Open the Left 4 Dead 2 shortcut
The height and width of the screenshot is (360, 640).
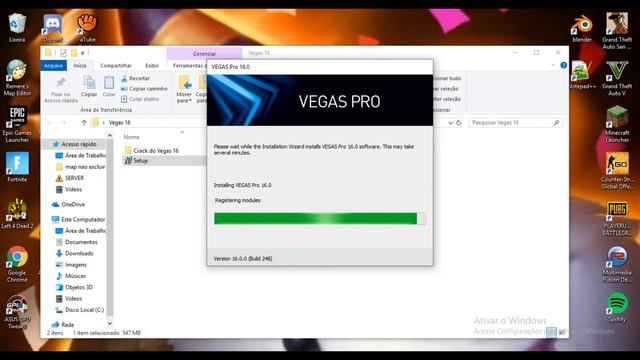pos(17,213)
